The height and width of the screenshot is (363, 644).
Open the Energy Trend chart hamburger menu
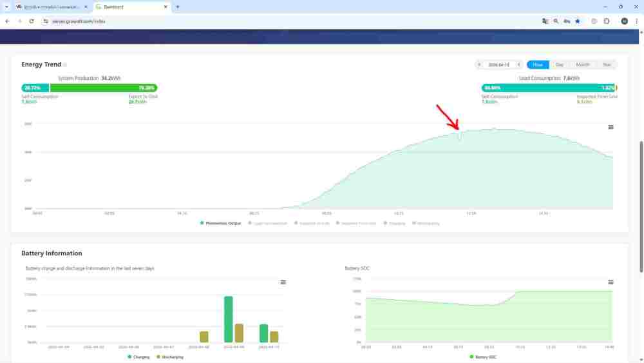click(611, 127)
